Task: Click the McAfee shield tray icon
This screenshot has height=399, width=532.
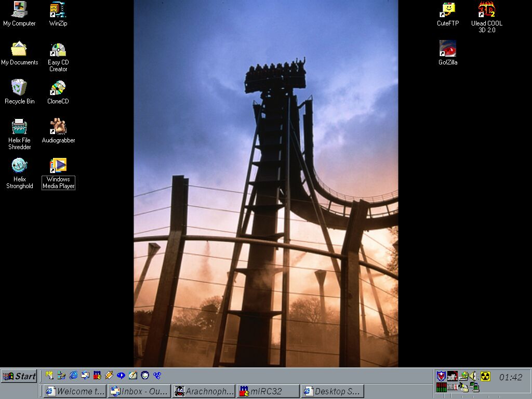Action: [441, 376]
